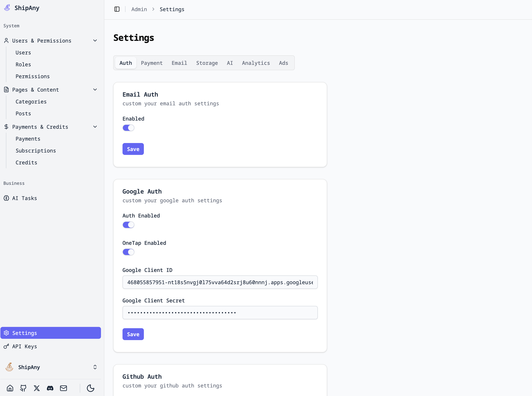532x396 pixels.
Task: Click the home icon in the footer
Action: point(10,388)
